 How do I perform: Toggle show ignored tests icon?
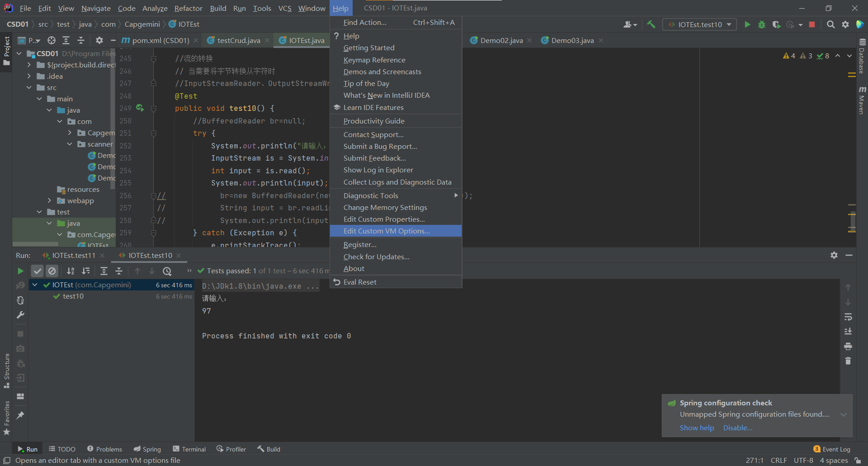click(52, 271)
